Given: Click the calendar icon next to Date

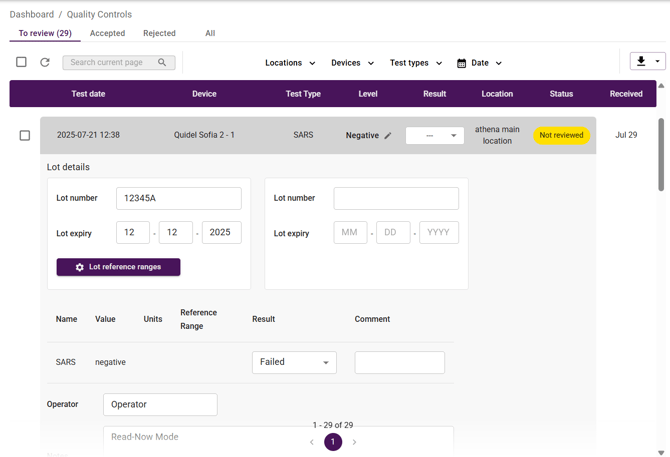Looking at the screenshot, I should [461, 63].
